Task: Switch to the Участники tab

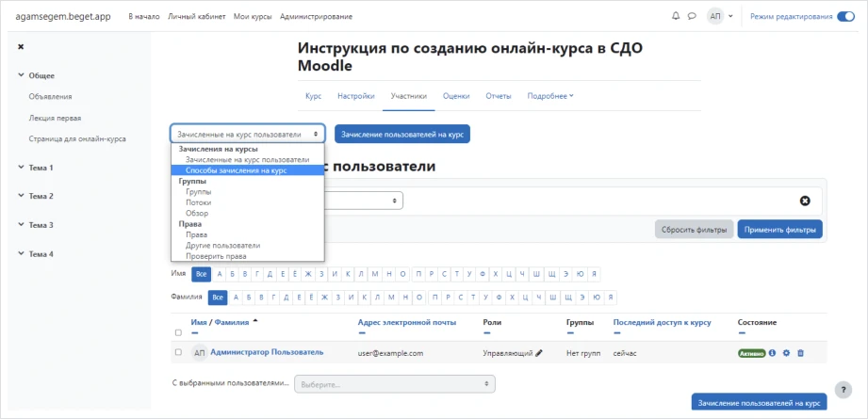Action: (408, 96)
